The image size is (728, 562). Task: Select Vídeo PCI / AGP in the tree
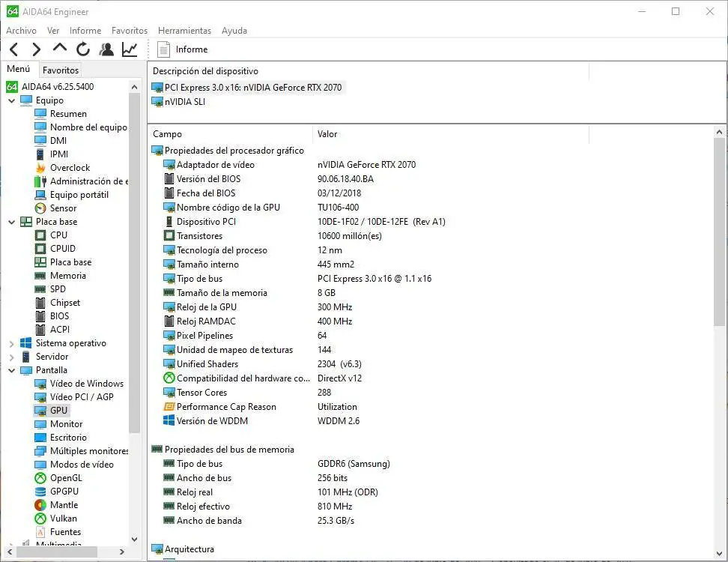[x=82, y=397]
